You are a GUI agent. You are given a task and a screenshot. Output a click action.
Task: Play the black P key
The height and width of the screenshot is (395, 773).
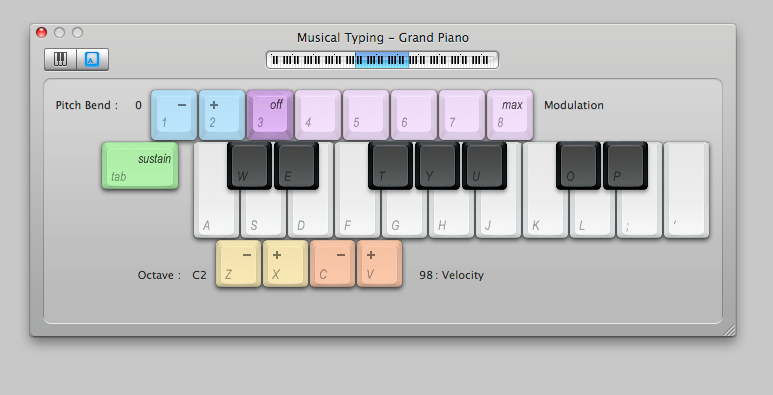click(625, 165)
